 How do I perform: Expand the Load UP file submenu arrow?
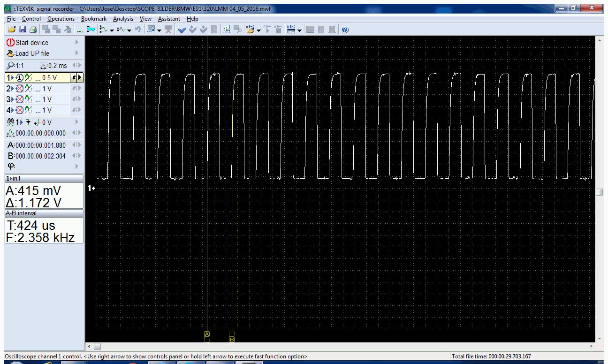tap(77, 53)
